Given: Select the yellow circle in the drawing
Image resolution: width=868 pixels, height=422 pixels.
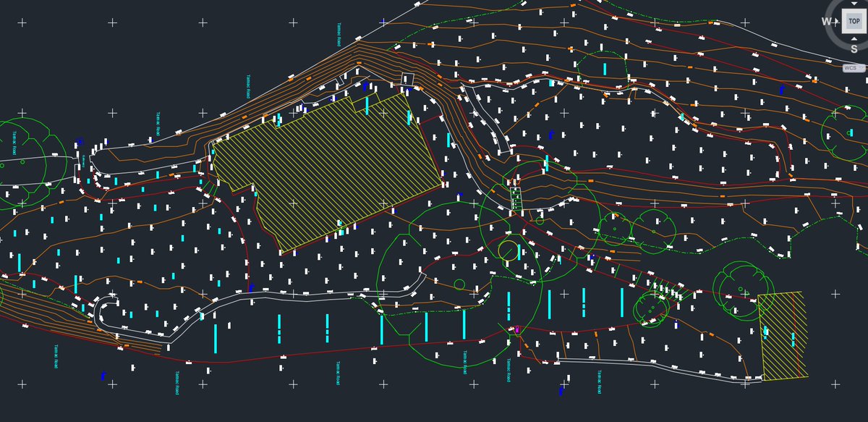Looking at the screenshot, I should (509, 250).
